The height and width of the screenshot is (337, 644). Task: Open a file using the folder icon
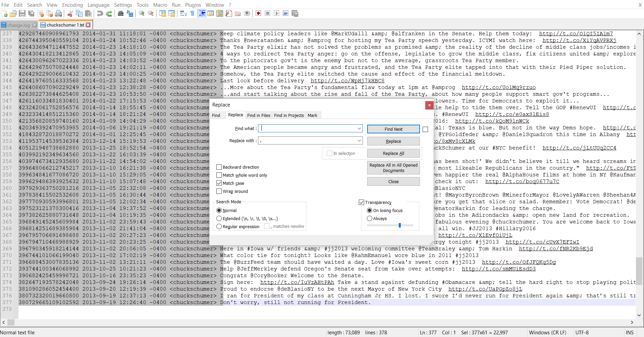pos(13,13)
